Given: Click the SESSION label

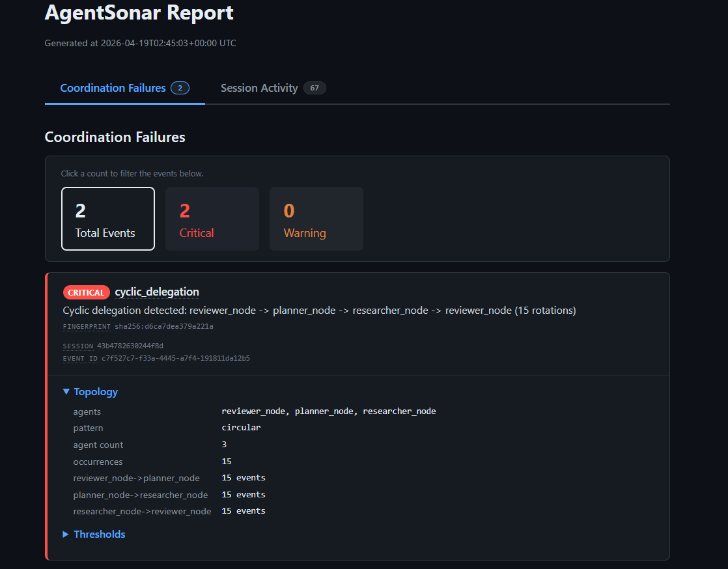Looking at the screenshot, I should (78, 346).
